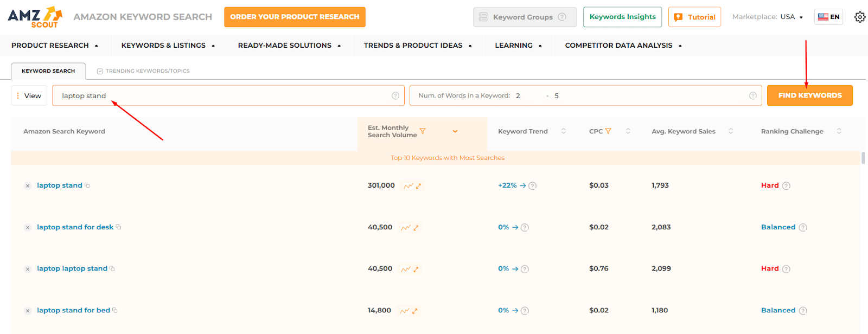Toggle sort chevron on Est. Monthly Search Volume
Viewport: 868px width, 334px height.
click(x=455, y=131)
